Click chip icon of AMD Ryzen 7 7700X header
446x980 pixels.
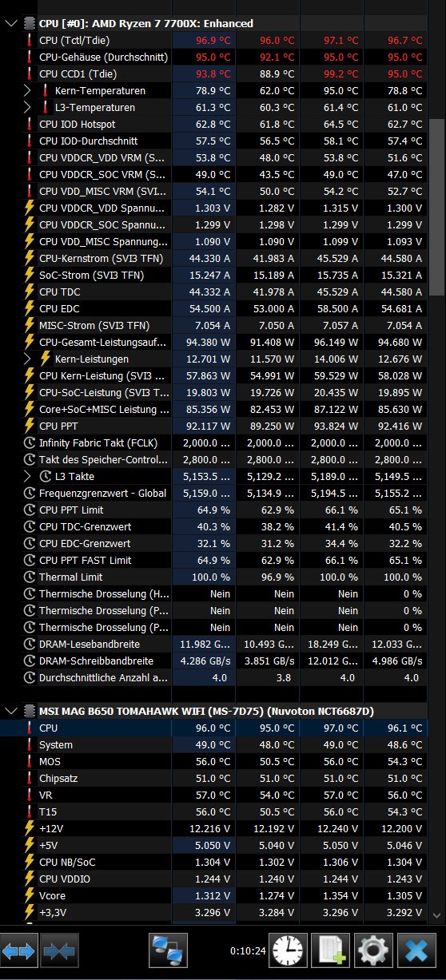click(x=30, y=23)
